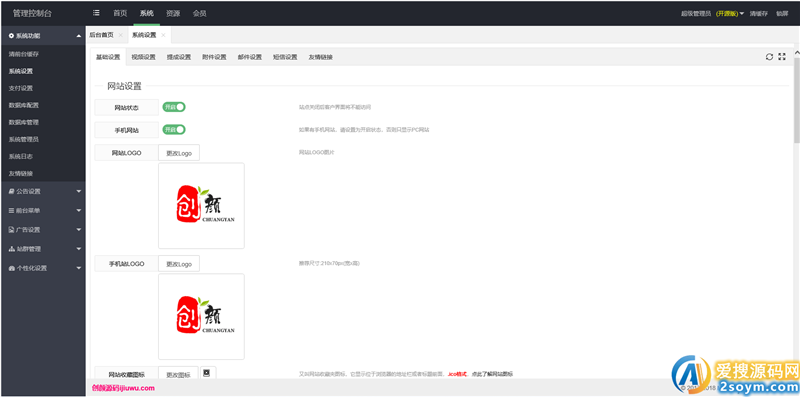This screenshot has height=397, width=800.
Task: Open the 超级管理员 account dropdown
Action: point(712,14)
